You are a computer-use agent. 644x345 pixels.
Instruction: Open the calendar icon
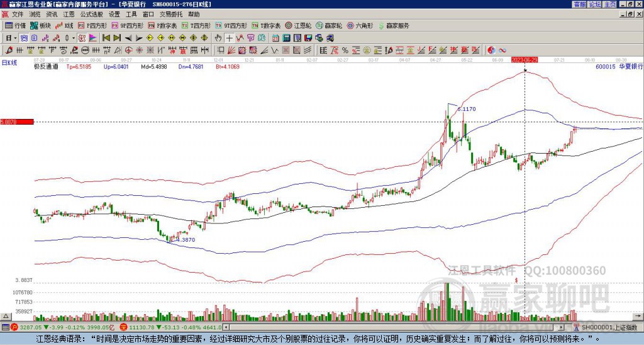[275, 38]
